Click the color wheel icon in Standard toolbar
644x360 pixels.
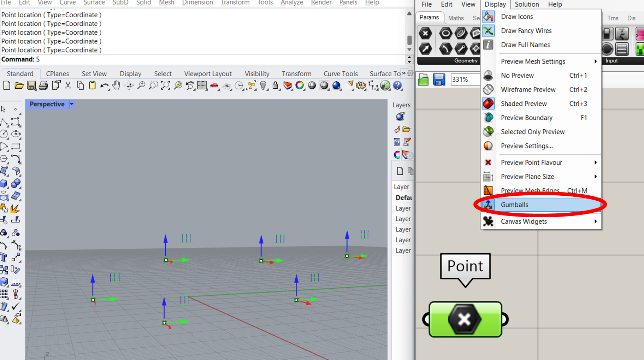(300, 85)
